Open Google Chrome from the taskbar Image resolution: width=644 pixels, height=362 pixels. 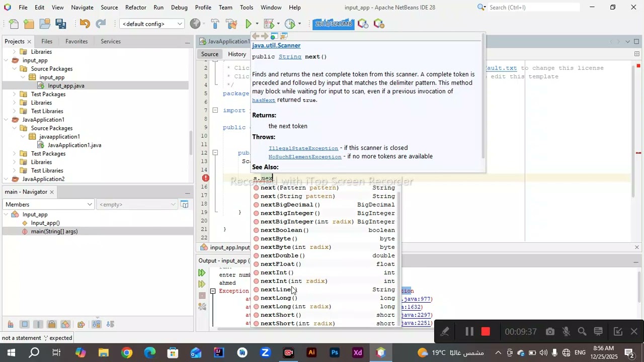pyautogui.click(x=127, y=353)
